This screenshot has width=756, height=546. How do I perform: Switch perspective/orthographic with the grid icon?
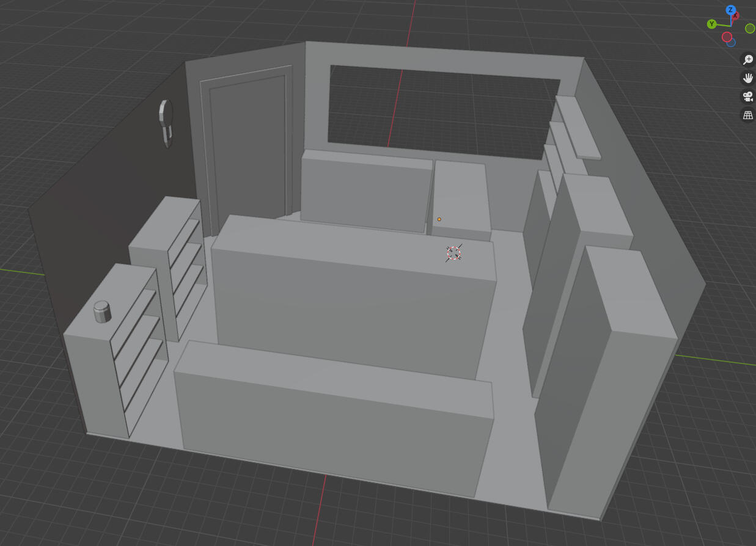(747, 114)
